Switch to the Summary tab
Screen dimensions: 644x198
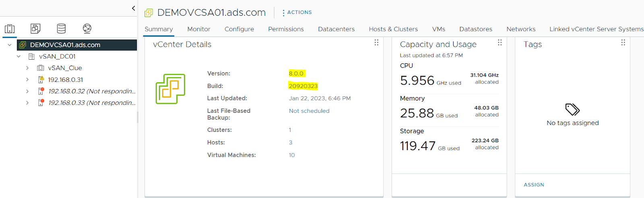click(159, 29)
